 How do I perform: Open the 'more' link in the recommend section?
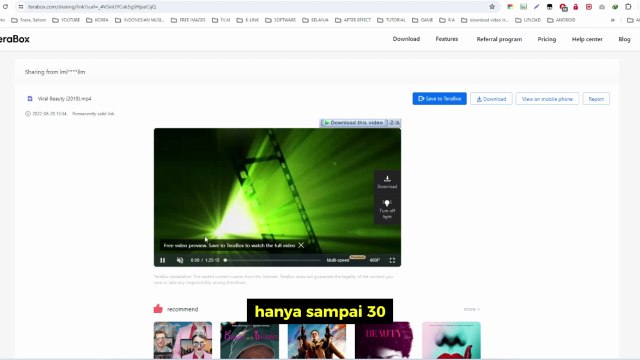pyautogui.click(x=471, y=309)
